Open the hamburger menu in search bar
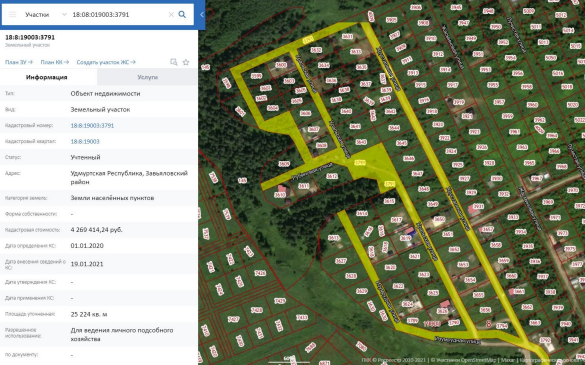This screenshot has width=585, height=365. point(12,15)
